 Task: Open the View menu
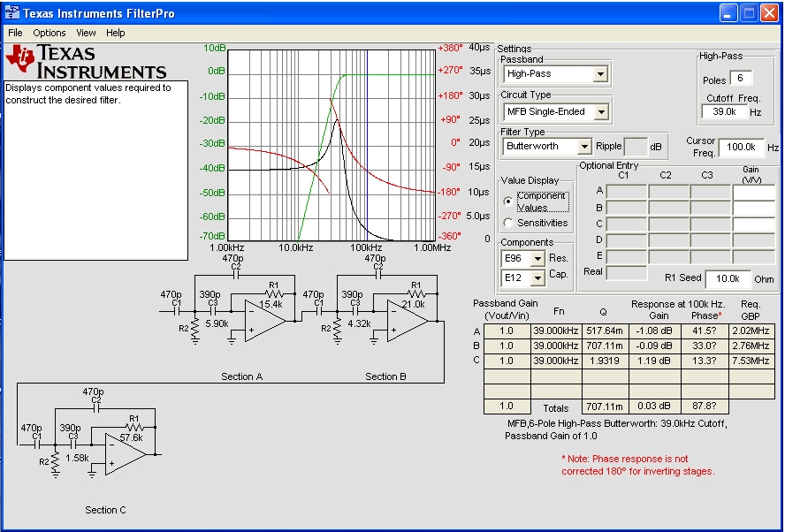point(86,33)
